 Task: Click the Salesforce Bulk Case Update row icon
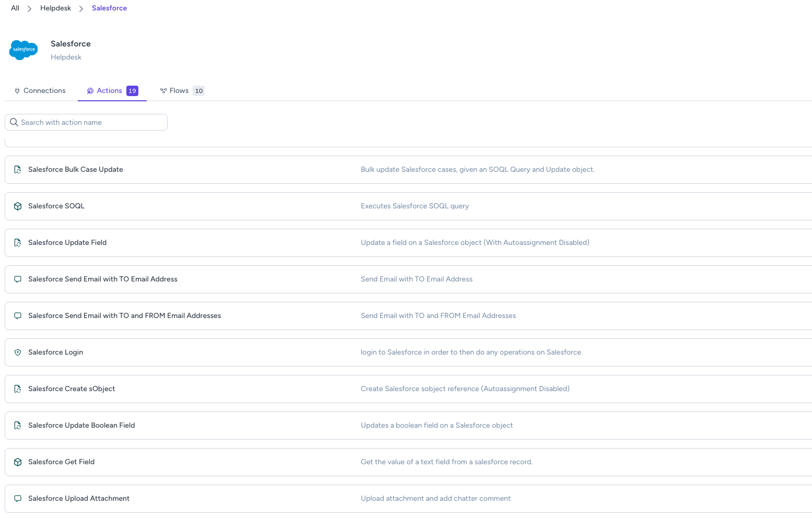click(18, 170)
